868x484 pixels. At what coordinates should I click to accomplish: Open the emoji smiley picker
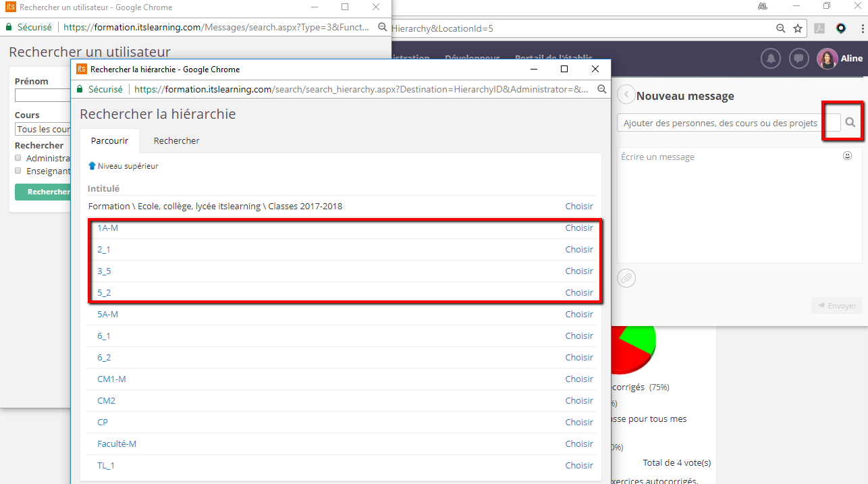847,156
